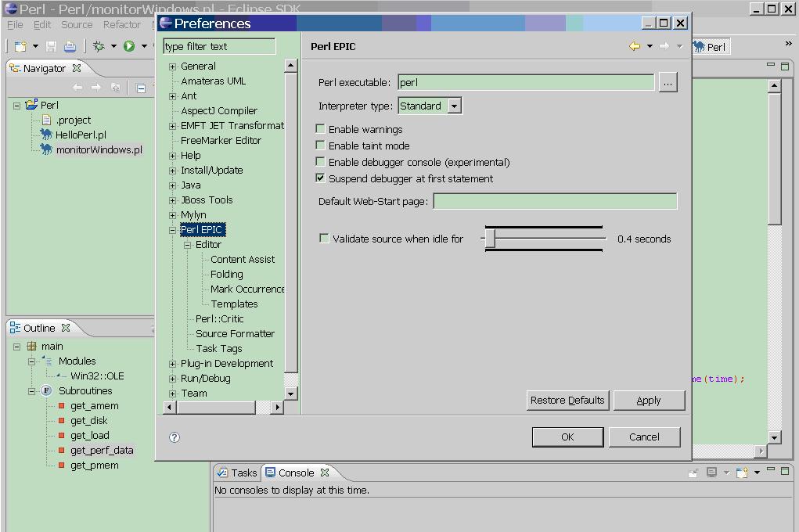Click in the type filter text field

click(219, 46)
